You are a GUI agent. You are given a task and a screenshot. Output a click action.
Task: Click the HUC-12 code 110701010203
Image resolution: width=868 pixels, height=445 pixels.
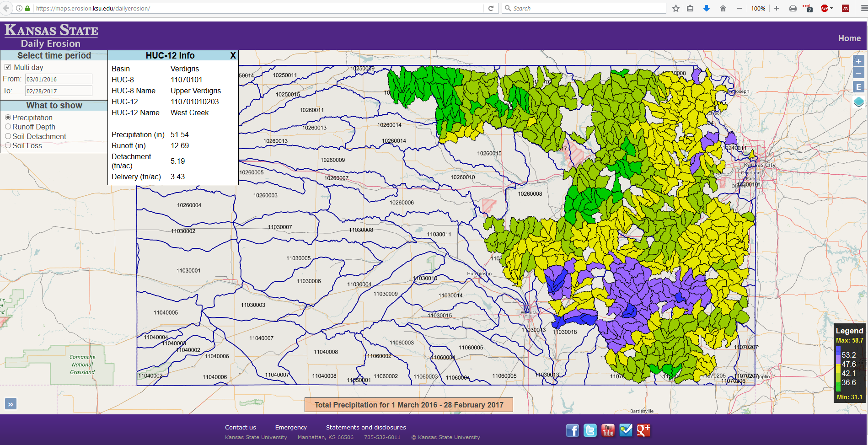point(195,102)
